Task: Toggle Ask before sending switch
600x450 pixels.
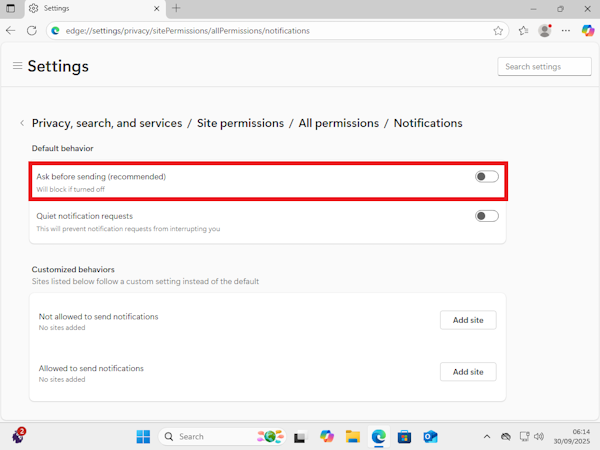Action: point(487,176)
